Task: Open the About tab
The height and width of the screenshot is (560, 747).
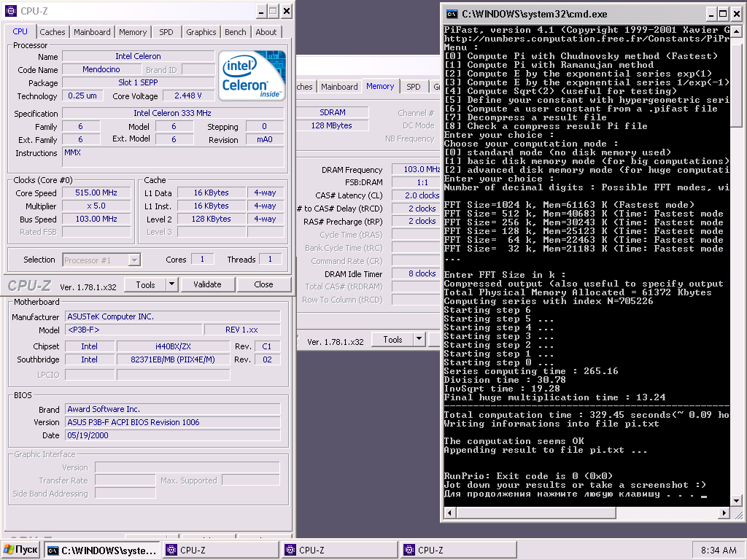Action: [266, 32]
